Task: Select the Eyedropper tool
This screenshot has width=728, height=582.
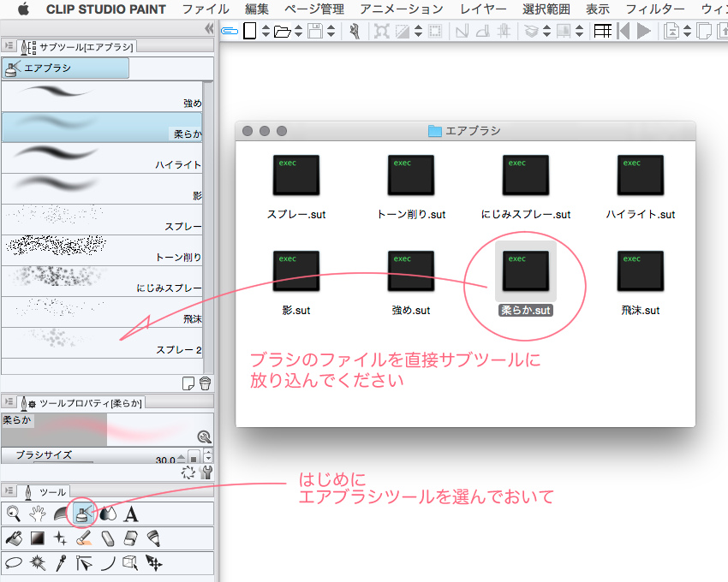Action: click(61, 562)
